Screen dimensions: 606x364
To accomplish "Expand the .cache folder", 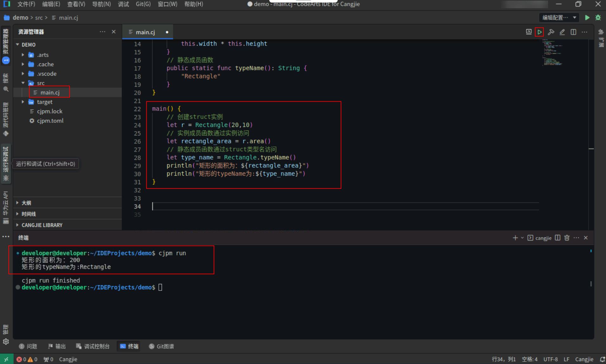I will click(23, 64).
